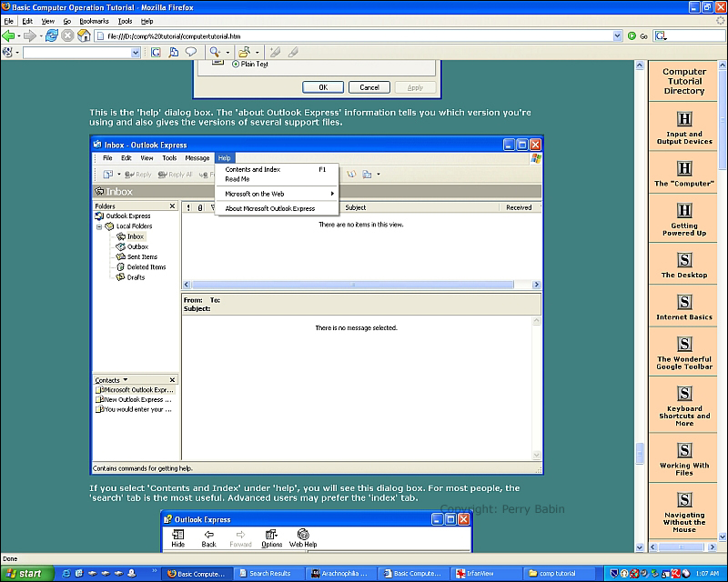Image resolution: width=728 pixels, height=582 pixels.
Task: Open the Firefox Tools menu
Action: coord(125,21)
